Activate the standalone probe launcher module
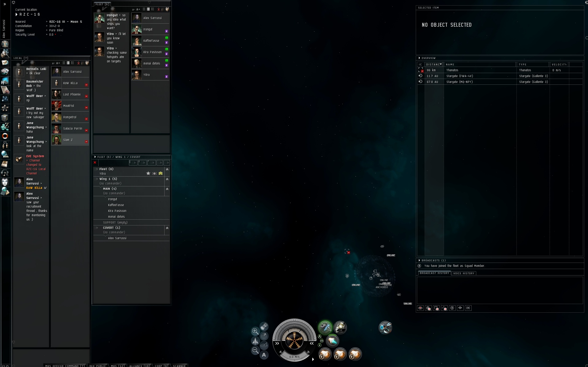The width and height of the screenshot is (588, 367). tap(385, 327)
